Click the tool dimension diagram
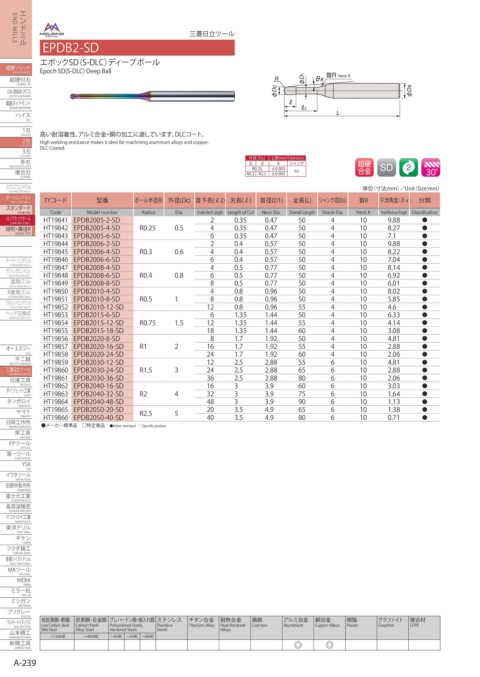Screen dimensions: 480x677 click(x=341, y=95)
